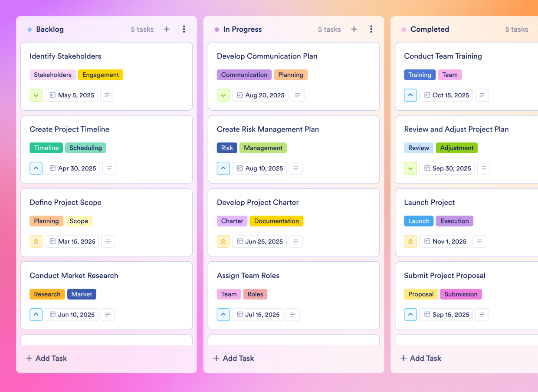Click Add Task in the Backlog column

tap(46, 358)
